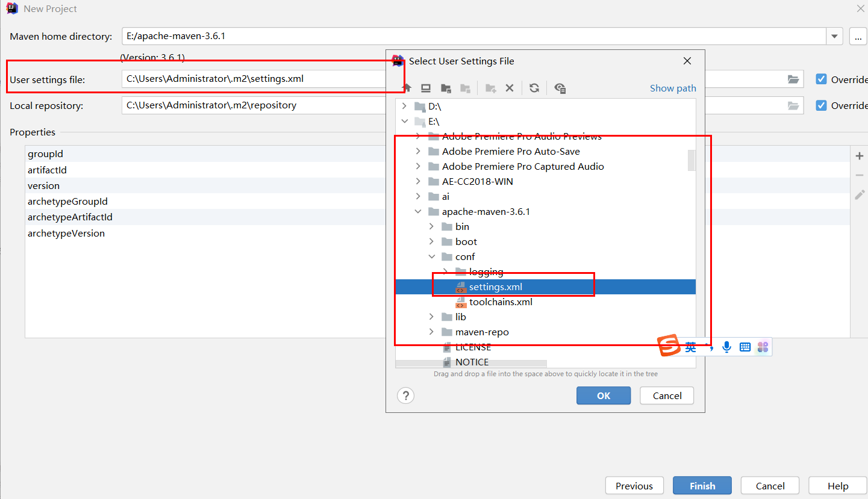Select the archetypeGroupId property row
This screenshot has width=868, height=499.
click(x=205, y=201)
